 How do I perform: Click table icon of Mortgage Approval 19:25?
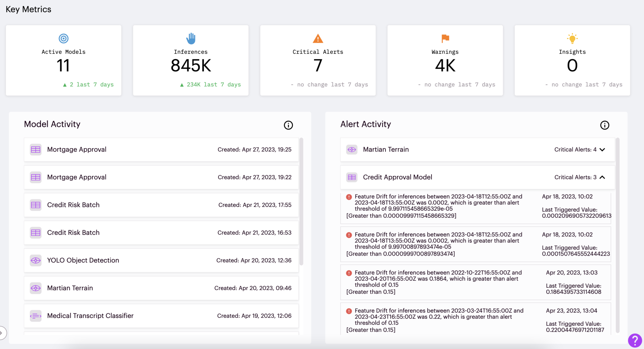pyautogui.click(x=35, y=150)
